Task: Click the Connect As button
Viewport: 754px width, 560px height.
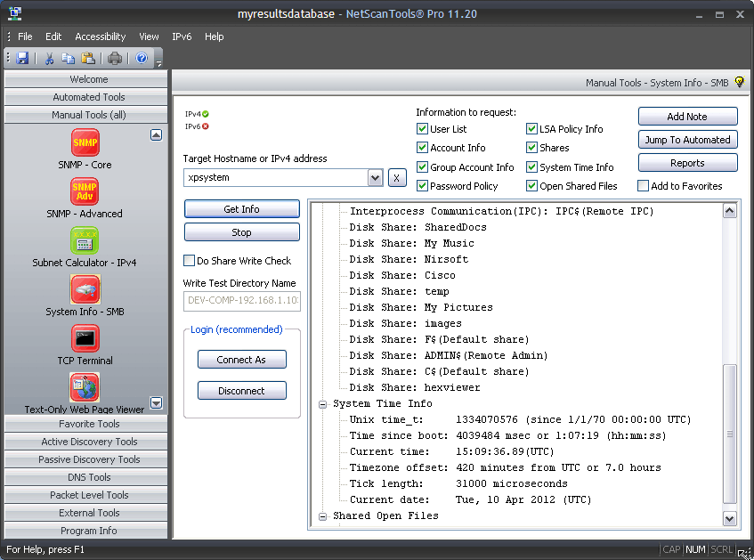Action: tap(242, 360)
